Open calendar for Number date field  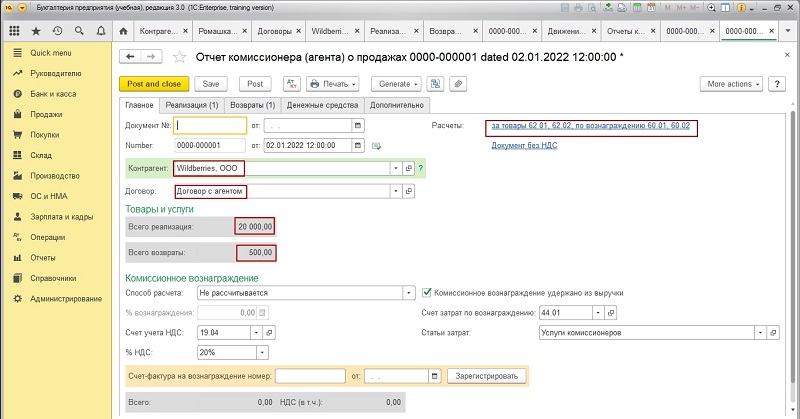pyautogui.click(x=358, y=145)
